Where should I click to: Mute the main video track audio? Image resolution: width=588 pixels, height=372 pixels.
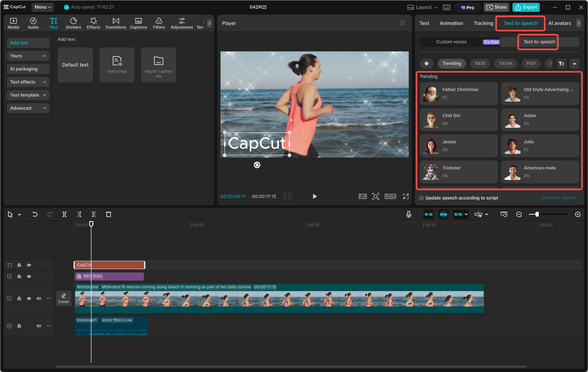coord(39,299)
